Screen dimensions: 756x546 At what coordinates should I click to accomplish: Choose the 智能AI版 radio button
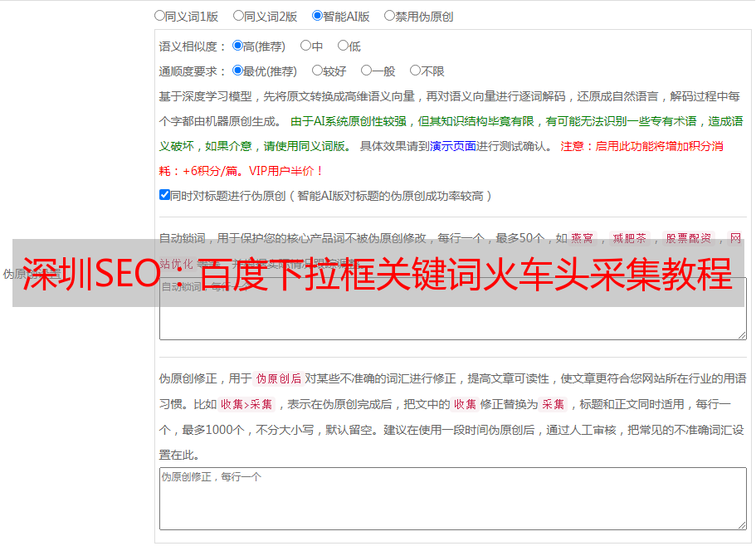coord(317,15)
